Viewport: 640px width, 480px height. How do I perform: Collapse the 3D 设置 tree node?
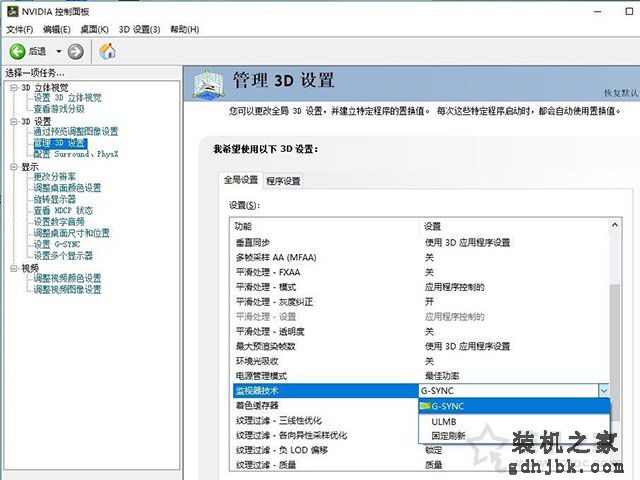pos(14,121)
